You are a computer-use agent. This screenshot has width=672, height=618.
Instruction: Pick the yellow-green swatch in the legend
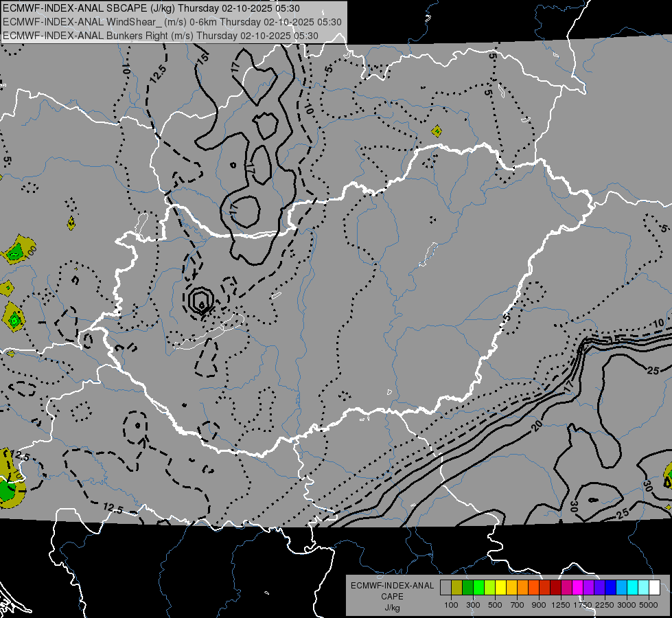coord(490,587)
